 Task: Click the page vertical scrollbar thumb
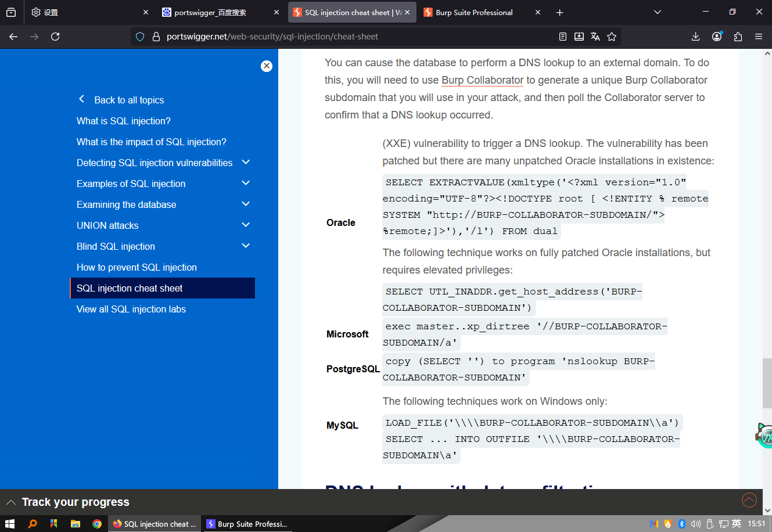(767, 383)
